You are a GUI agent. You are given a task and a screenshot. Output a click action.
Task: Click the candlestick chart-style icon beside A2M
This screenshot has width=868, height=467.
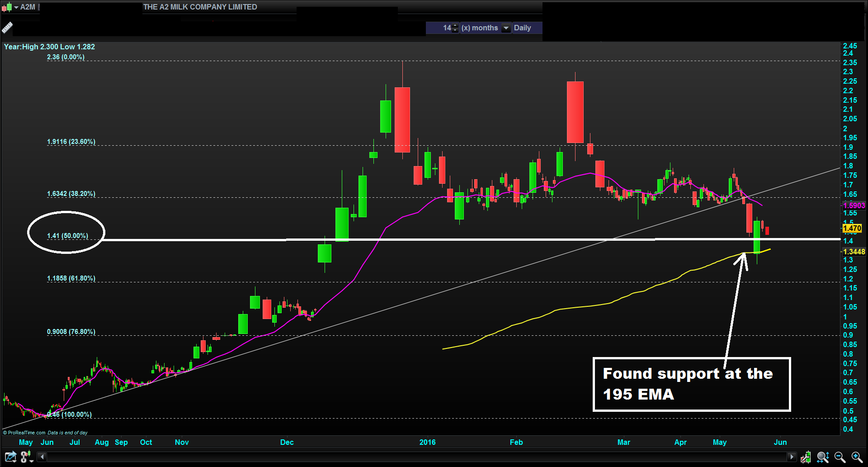pyautogui.click(x=6, y=7)
